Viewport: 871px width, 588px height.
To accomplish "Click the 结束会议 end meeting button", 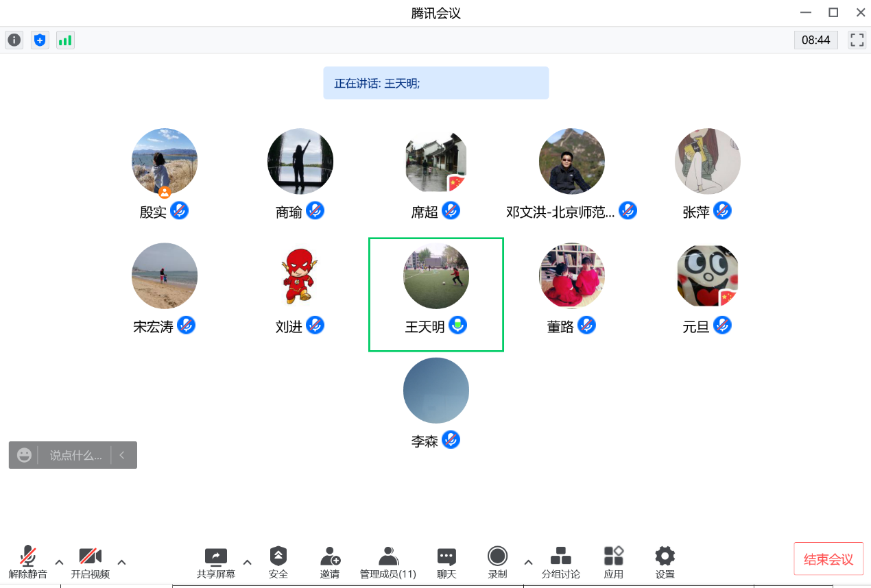I will [828, 559].
